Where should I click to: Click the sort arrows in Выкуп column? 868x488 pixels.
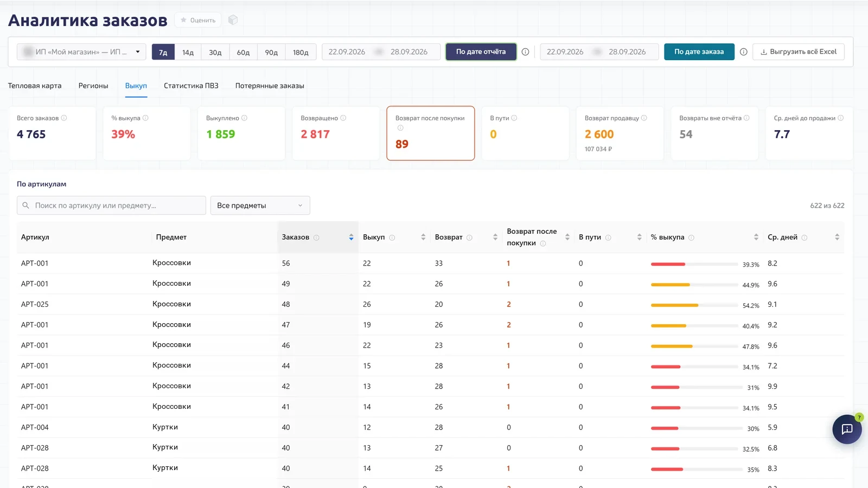click(423, 237)
